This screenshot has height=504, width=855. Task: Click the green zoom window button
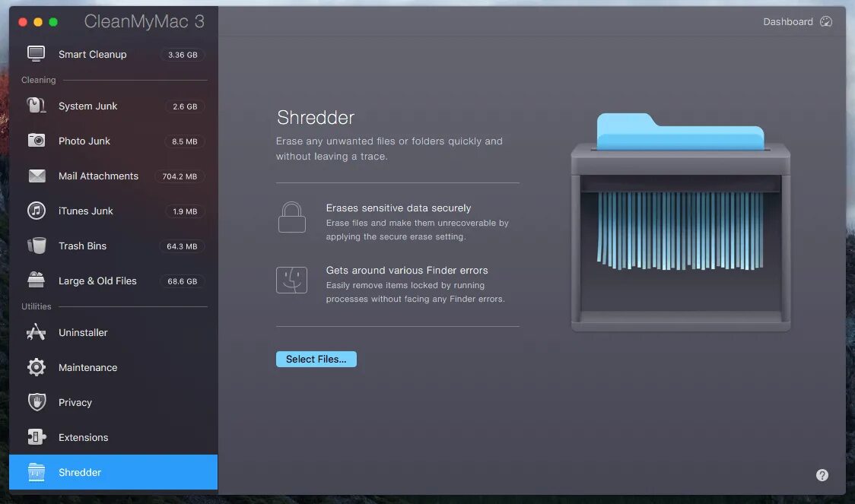53,22
